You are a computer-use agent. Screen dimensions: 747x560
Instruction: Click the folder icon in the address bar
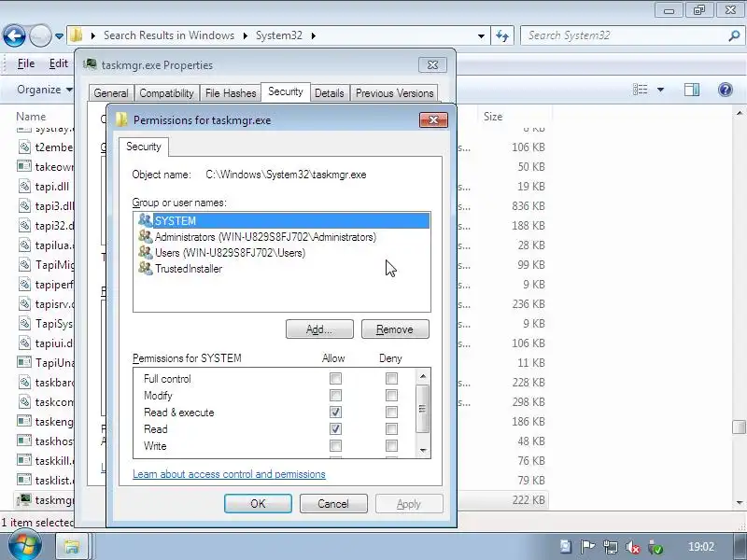tap(77, 35)
